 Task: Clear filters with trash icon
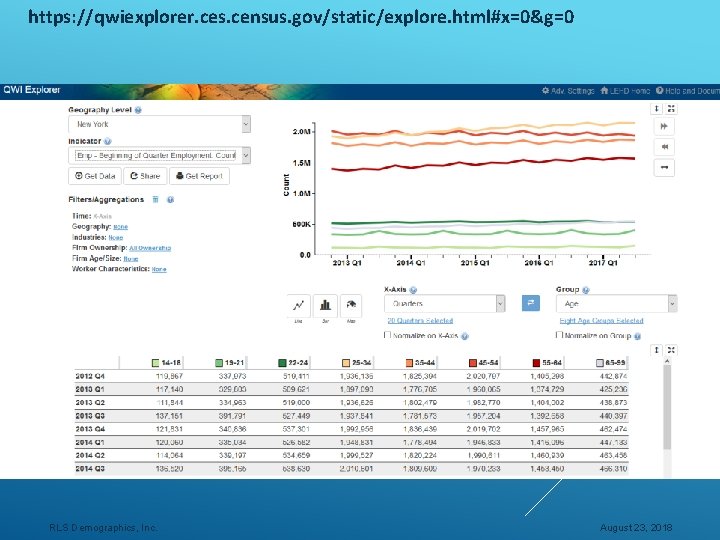[156, 200]
